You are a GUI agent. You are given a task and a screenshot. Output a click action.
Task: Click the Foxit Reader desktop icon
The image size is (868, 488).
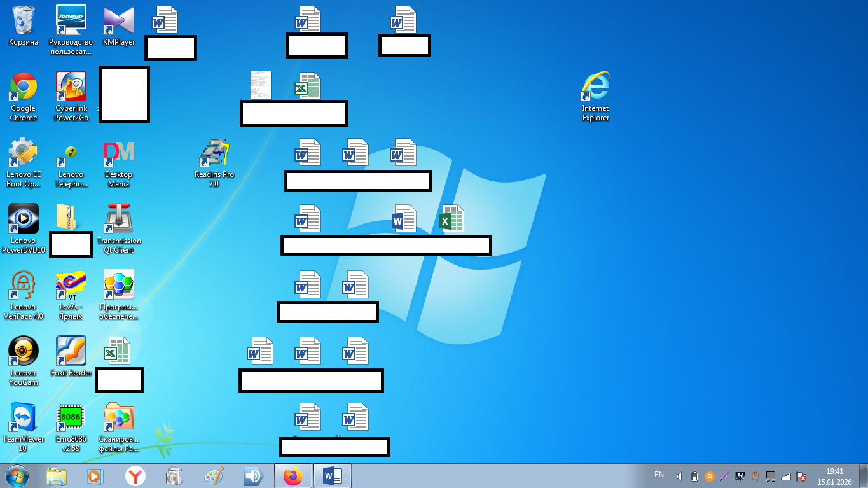(x=71, y=357)
